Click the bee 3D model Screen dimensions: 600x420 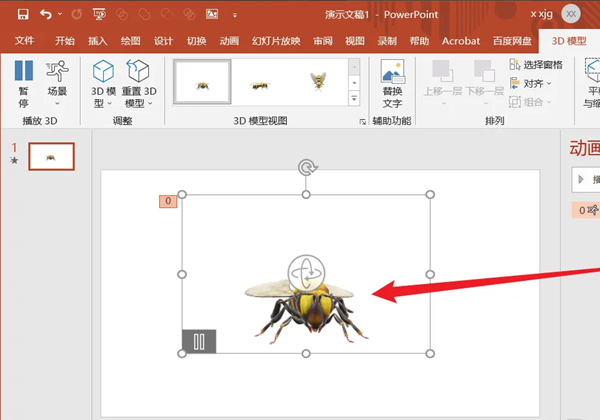[x=306, y=311]
